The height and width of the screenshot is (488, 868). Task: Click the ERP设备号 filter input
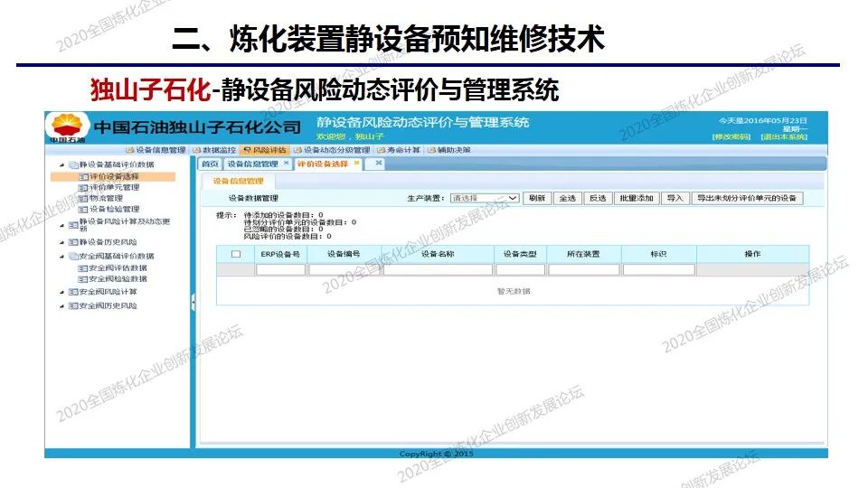[280, 269]
